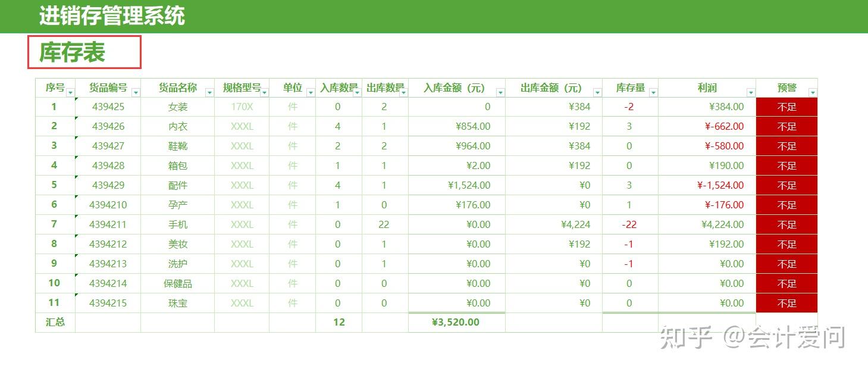The height and width of the screenshot is (372, 868).
Task: Select the ¥1,524.00 inbound amount cell
Action: coord(457,185)
